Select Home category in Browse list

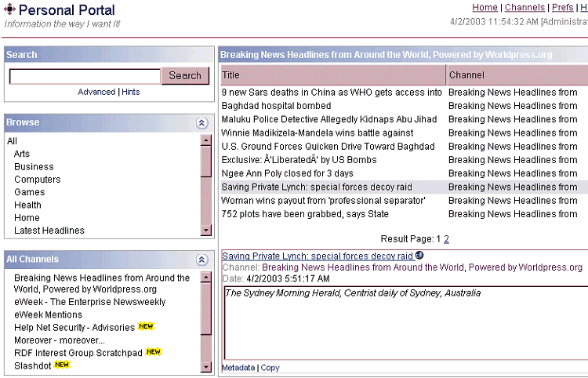[27, 217]
